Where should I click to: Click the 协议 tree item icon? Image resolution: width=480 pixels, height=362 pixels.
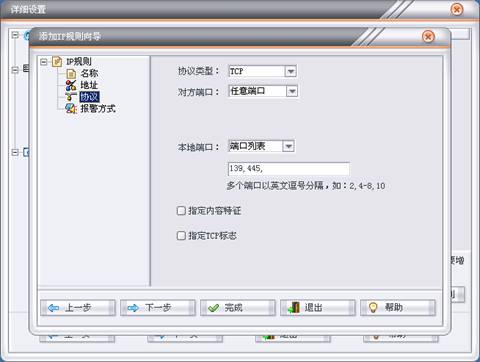(71, 97)
